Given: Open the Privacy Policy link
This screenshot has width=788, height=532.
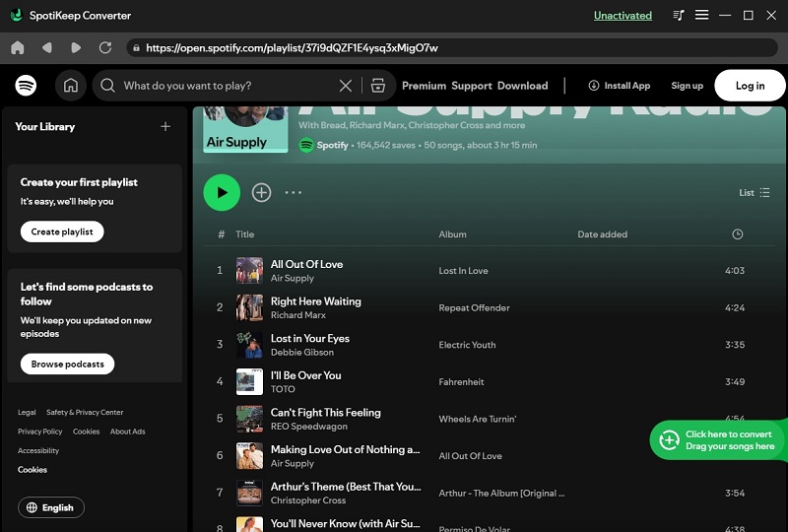Looking at the screenshot, I should point(39,432).
